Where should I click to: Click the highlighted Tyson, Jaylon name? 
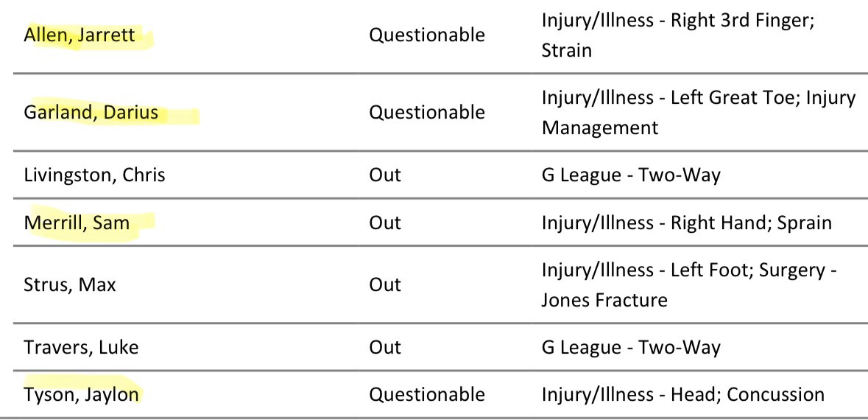coord(81,394)
